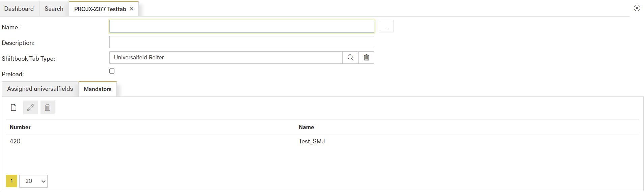This screenshot has width=644, height=195.
Task: Click the circled X close-all icon
Action: tap(637, 8)
